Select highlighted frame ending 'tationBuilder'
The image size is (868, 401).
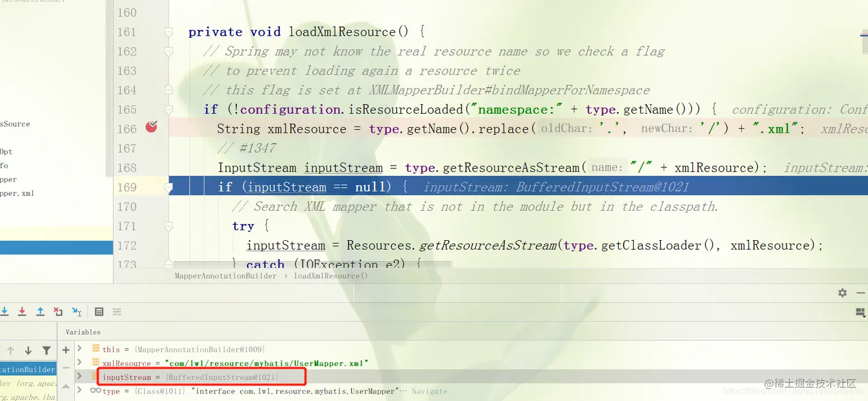[28, 369]
